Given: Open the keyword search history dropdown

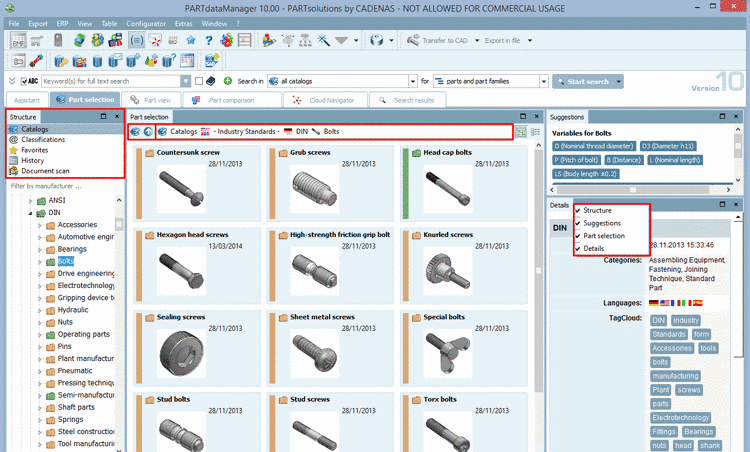Looking at the screenshot, I should click(x=186, y=81).
